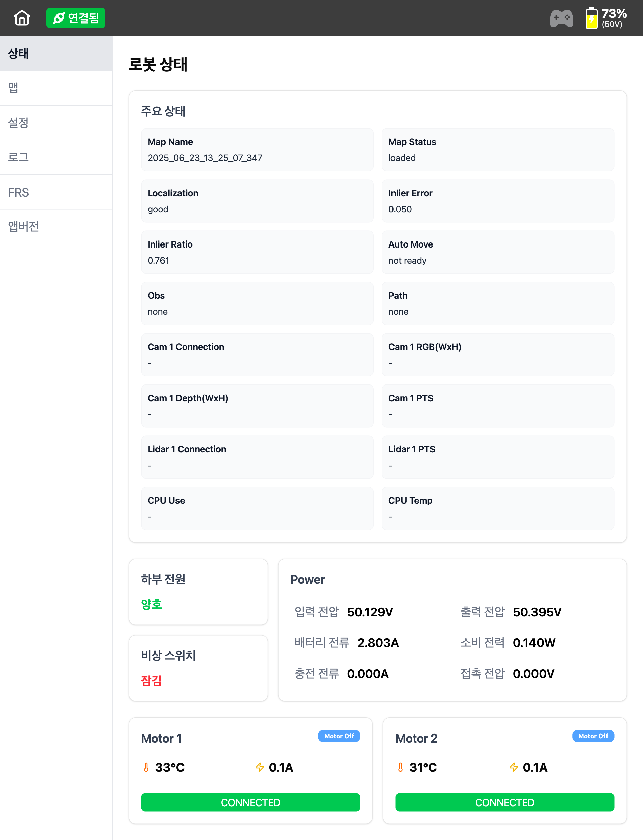Click output voltage value 50.395V

(537, 612)
